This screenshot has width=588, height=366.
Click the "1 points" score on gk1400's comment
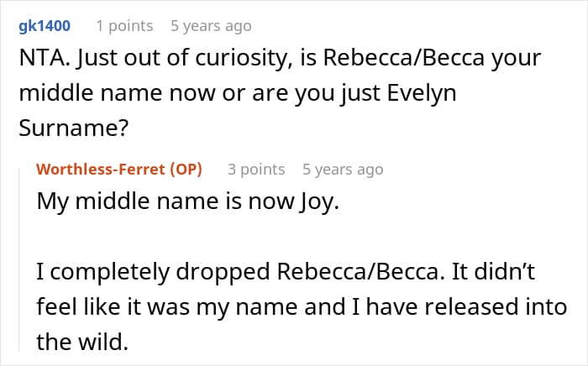(124, 26)
